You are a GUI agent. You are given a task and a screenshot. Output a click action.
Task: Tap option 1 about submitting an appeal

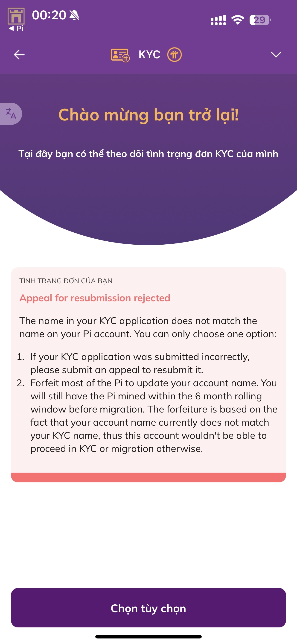[x=140, y=363]
